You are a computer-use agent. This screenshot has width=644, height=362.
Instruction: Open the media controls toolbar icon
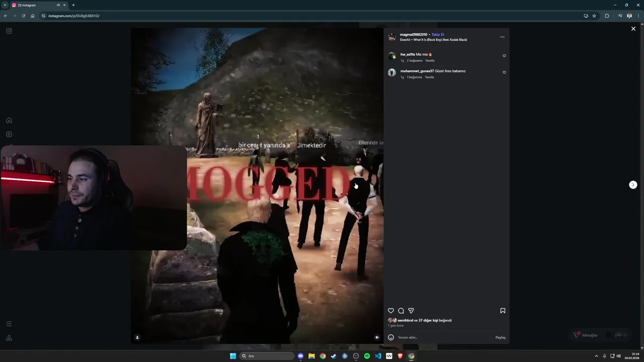click(620, 16)
